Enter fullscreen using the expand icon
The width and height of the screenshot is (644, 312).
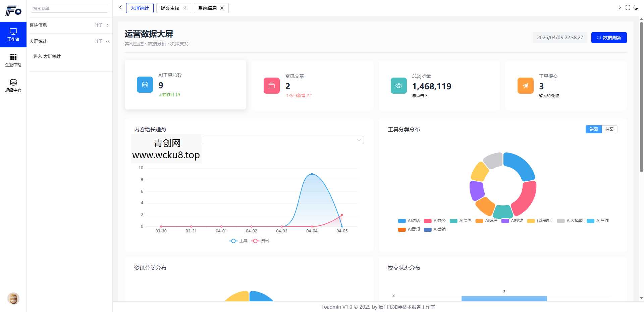click(x=628, y=7)
